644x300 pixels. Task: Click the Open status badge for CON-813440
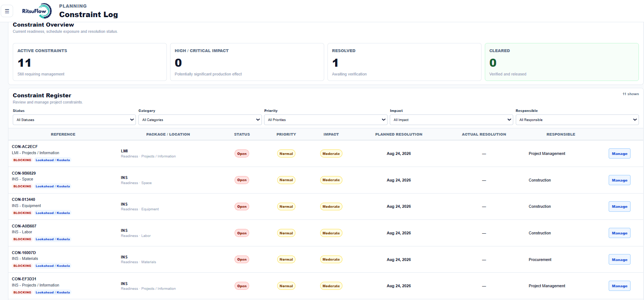[242, 206]
